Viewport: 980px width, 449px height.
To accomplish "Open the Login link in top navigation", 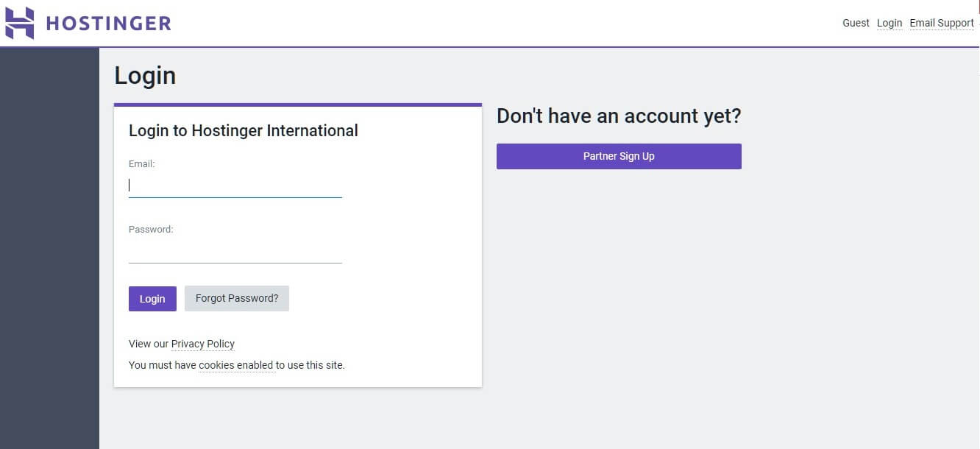I will click(x=890, y=23).
